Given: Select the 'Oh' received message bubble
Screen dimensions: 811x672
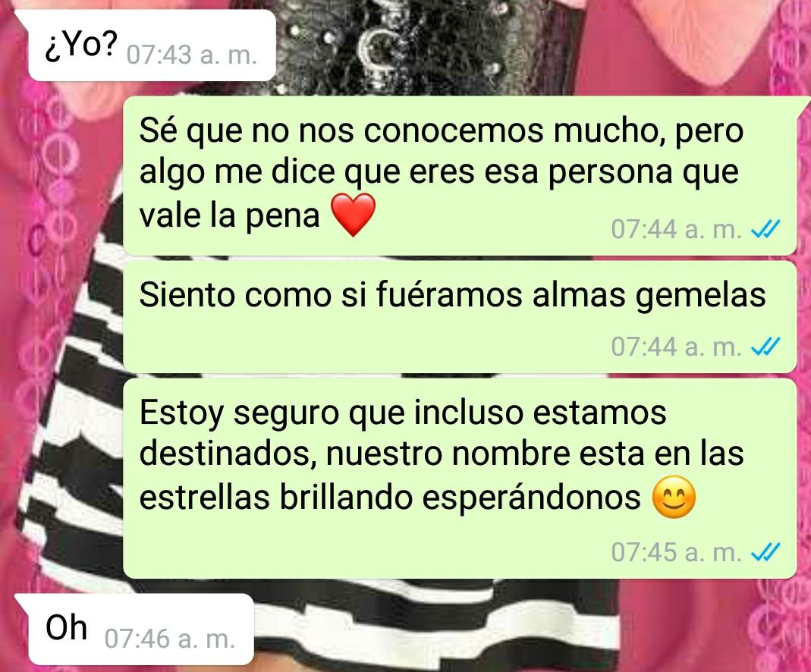Looking at the screenshot, I should [x=136, y=630].
